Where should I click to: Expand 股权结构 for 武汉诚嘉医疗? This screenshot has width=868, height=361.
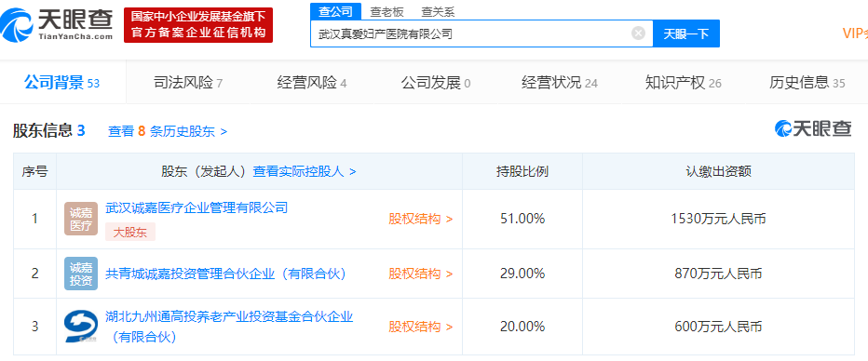[421, 219]
